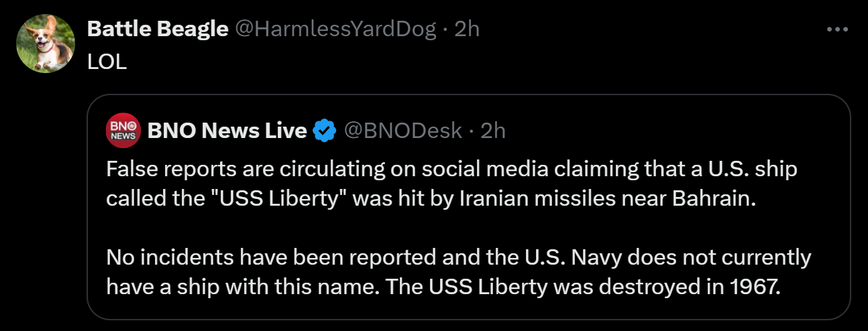Click the "LOL" post text
The height and width of the screenshot is (331, 868).
tap(107, 61)
